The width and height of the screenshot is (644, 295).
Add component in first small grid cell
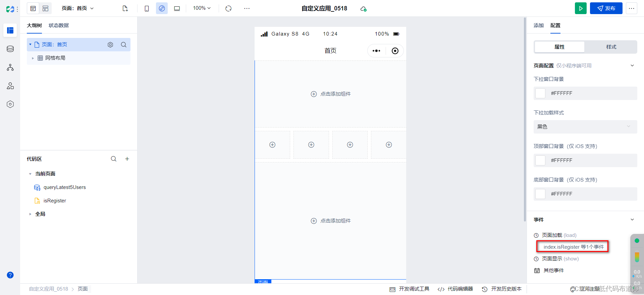tap(272, 145)
